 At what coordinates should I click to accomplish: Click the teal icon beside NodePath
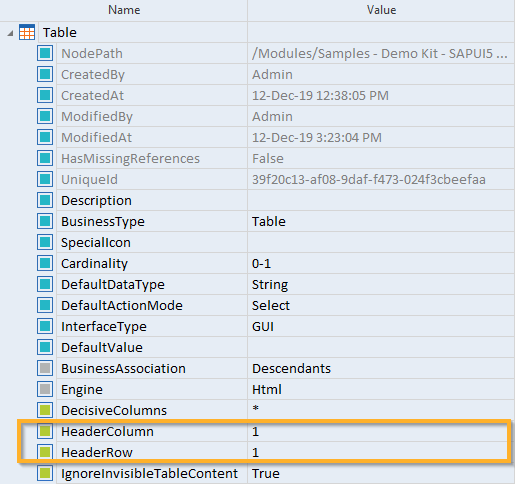coord(45,53)
